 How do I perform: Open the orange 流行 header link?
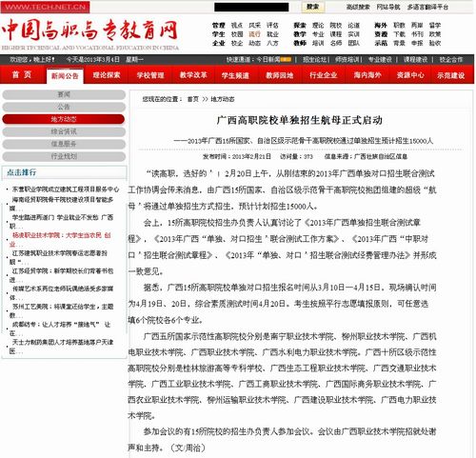coord(254,34)
